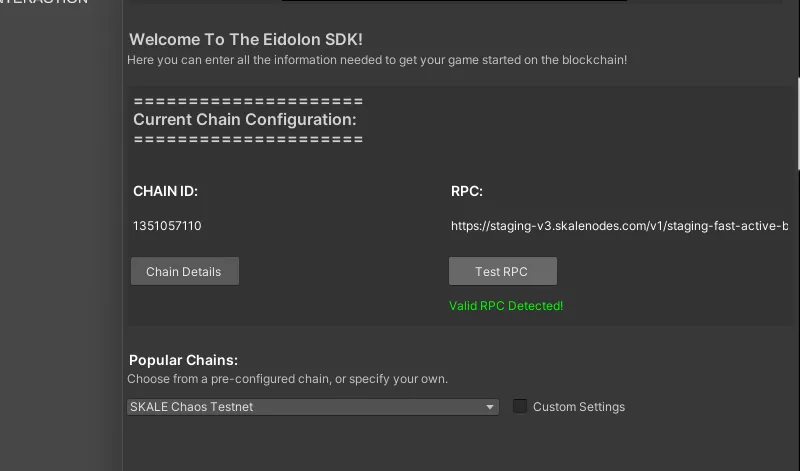Click the pre-configured chain hint text
800x471 pixels.
287,379
